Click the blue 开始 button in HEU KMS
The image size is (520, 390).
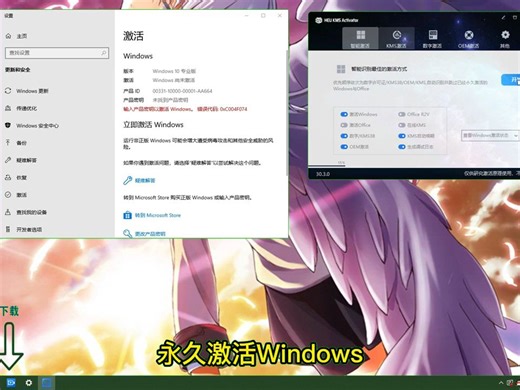tap(511, 80)
